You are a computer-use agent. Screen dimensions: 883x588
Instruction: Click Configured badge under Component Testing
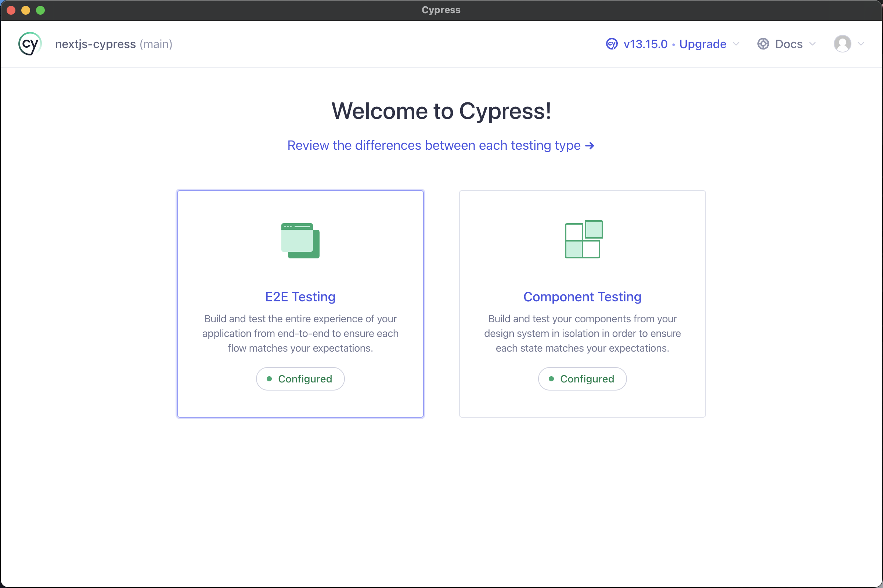pyautogui.click(x=583, y=379)
